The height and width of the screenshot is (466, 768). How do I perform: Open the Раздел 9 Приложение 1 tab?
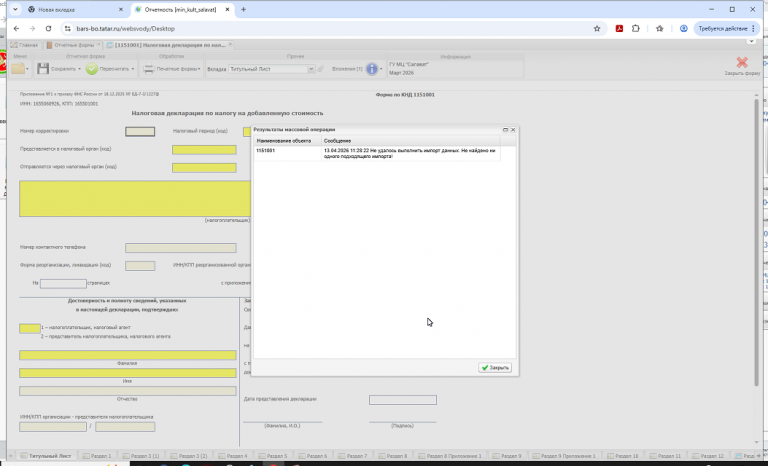[563, 456]
